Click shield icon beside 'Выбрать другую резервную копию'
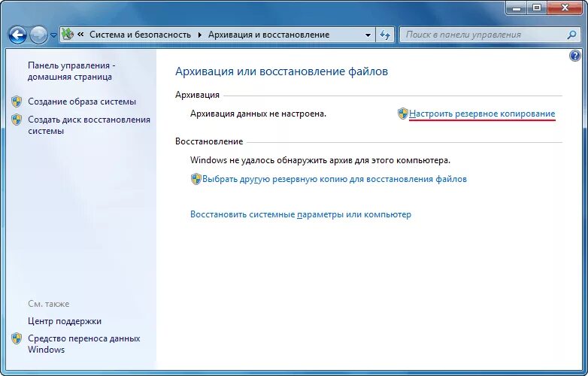The height and width of the screenshot is (376, 588). point(196,179)
